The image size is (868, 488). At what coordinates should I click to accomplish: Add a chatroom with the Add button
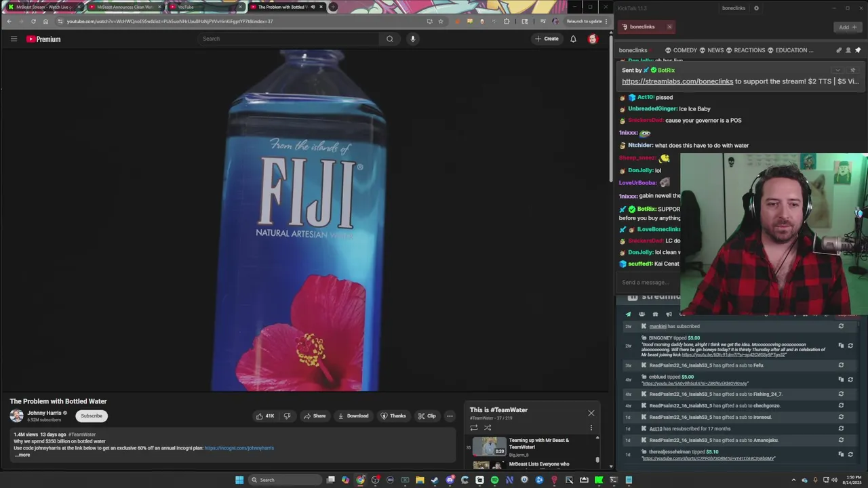[847, 27]
